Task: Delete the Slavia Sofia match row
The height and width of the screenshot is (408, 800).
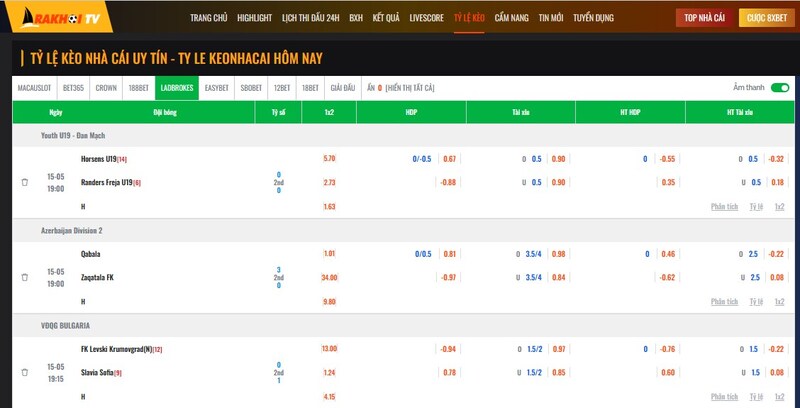Action: click(x=24, y=372)
